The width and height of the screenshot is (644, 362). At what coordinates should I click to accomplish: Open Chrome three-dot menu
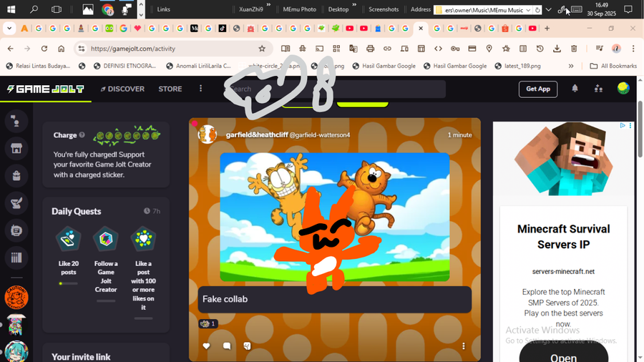tap(633, 49)
